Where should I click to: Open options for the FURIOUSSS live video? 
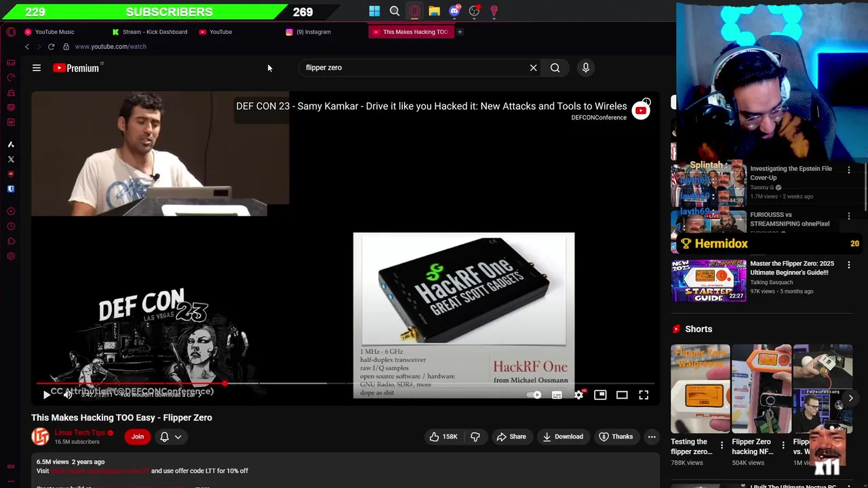point(848,216)
